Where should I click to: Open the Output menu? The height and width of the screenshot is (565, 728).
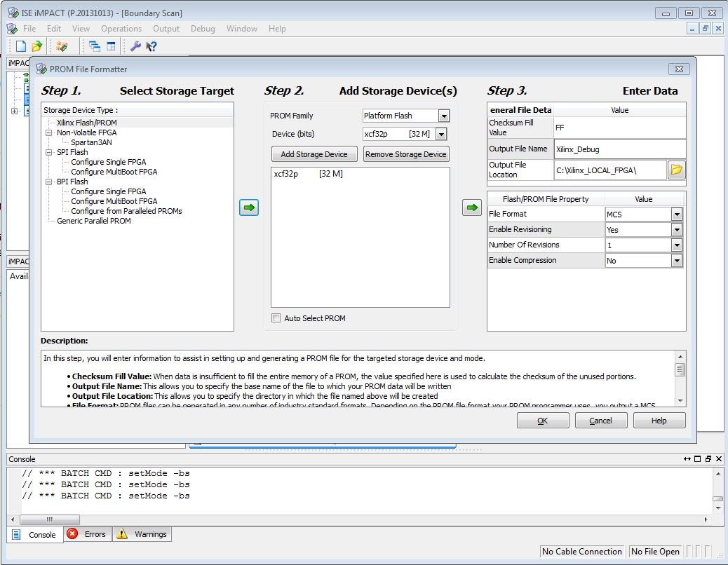(x=166, y=29)
